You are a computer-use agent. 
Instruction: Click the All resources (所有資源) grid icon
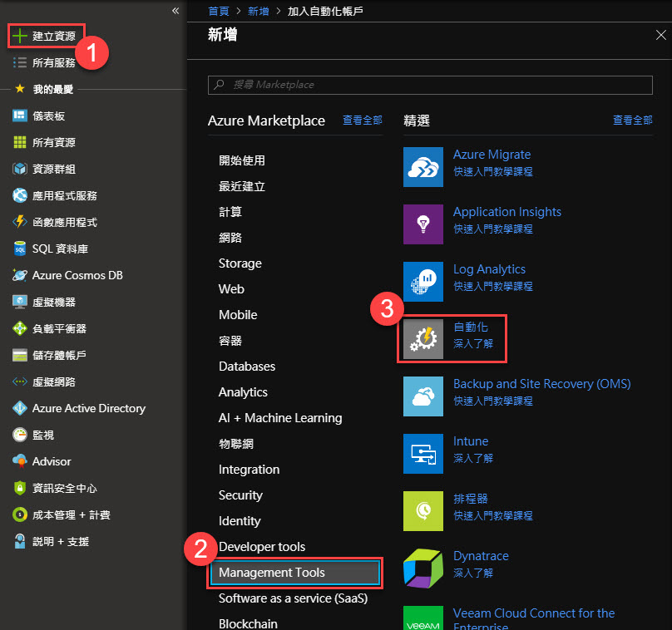pos(20,142)
